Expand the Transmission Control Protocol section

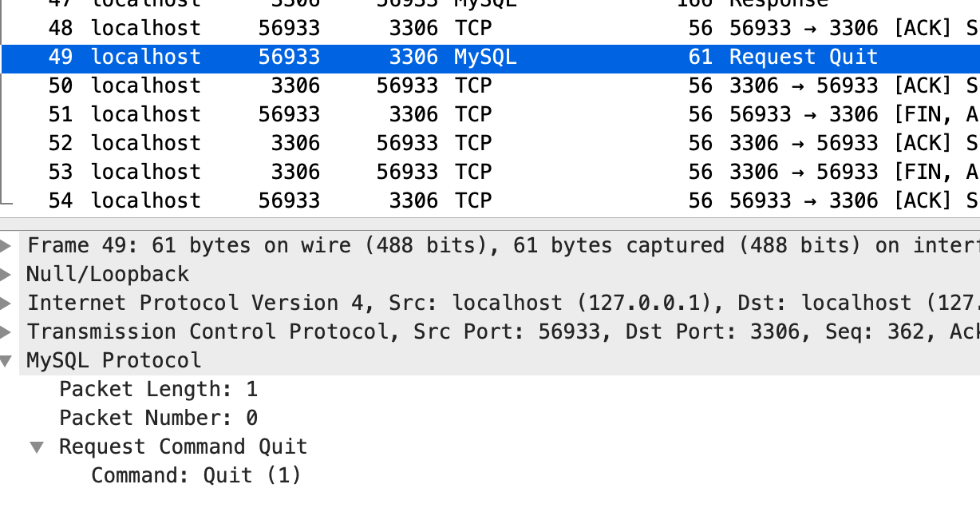coord(8,331)
